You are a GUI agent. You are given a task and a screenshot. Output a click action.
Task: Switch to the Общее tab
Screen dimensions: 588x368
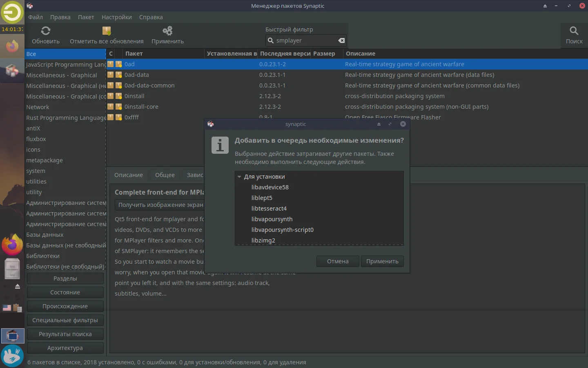tap(165, 175)
